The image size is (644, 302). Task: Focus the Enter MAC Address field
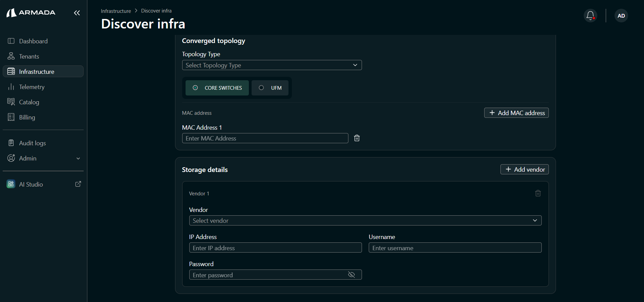pos(265,138)
